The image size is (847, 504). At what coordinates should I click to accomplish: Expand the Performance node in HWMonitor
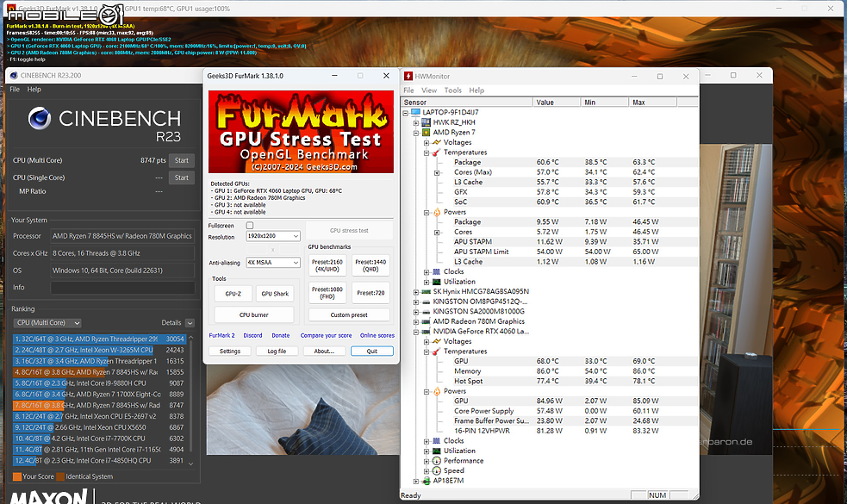(427, 461)
